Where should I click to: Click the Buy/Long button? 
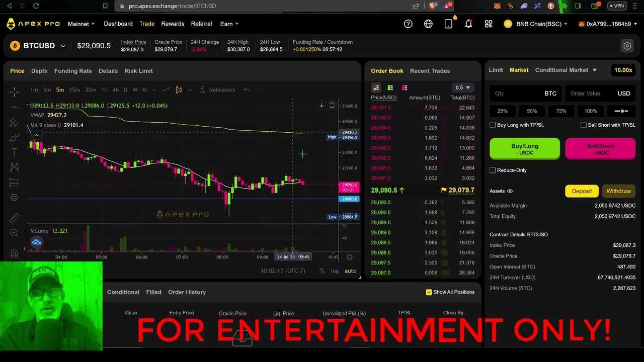coord(525,149)
